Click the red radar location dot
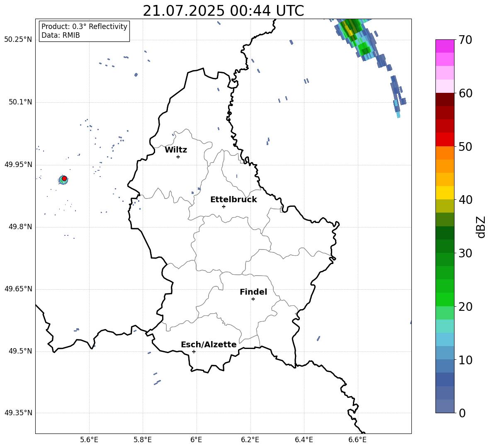Screen dimensions: 491x448 click(64, 179)
